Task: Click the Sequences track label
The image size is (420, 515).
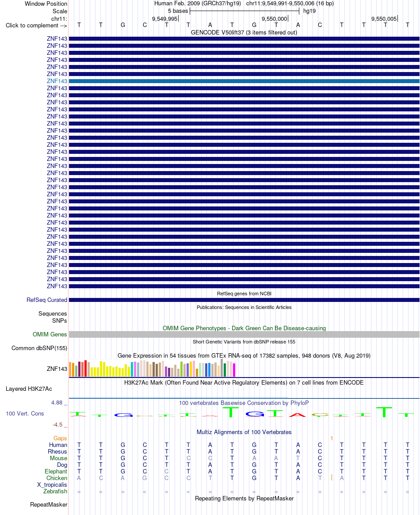Action: coord(53,314)
